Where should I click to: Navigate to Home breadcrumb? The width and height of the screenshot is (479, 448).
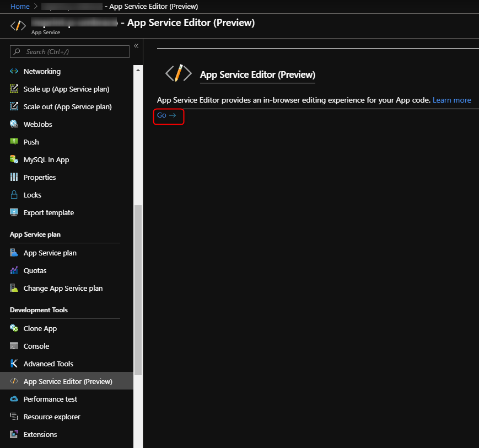tap(20, 6)
